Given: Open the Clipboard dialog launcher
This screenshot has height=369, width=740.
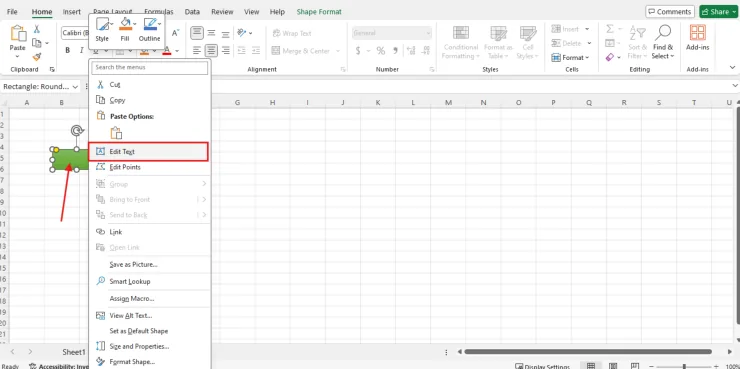Looking at the screenshot, I should click(52, 69).
